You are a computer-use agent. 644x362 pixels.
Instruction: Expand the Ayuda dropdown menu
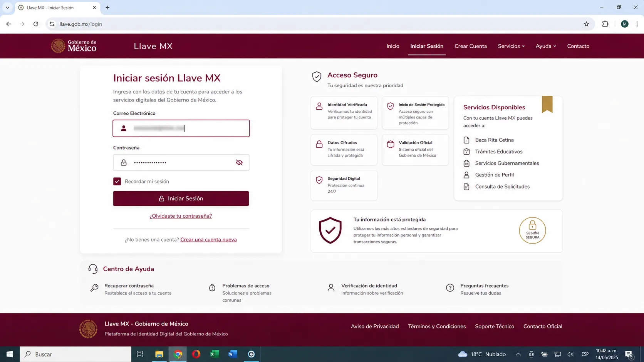coord(546,46)
